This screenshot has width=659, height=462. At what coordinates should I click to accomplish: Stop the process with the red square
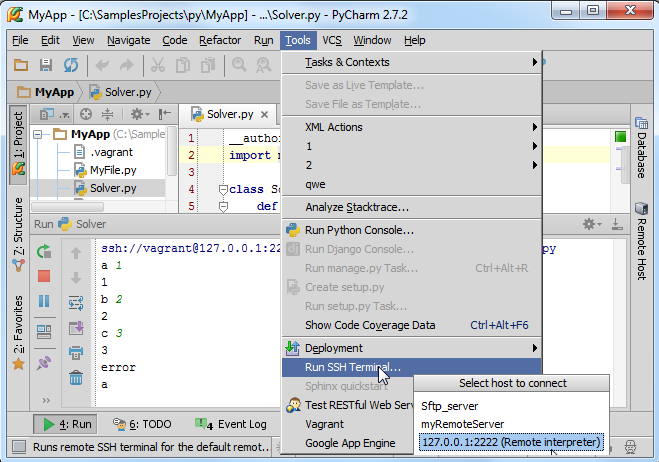[44, 276]
